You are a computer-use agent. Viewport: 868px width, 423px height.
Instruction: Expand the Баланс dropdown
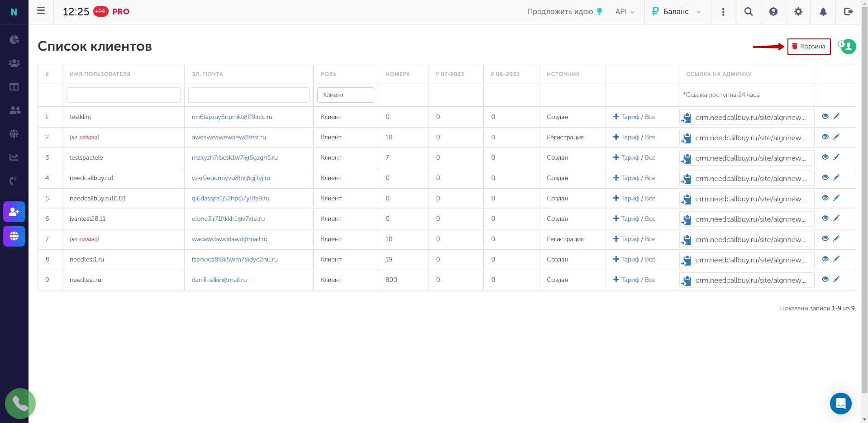coord(676,12)
